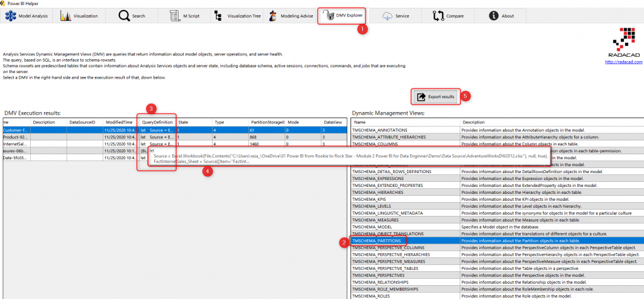Sort by QueryDefinition column header
The image size is (644, 299).
click(x=157, y=122)
